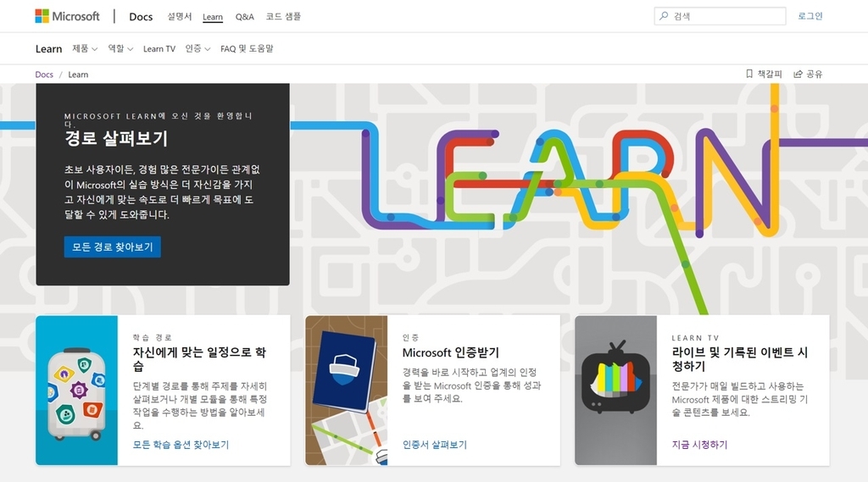Screen dimensions: 868x482
Task: Open the 모든 학습 옵션 찾아보기 link
Action: click(x=181, y=445)
